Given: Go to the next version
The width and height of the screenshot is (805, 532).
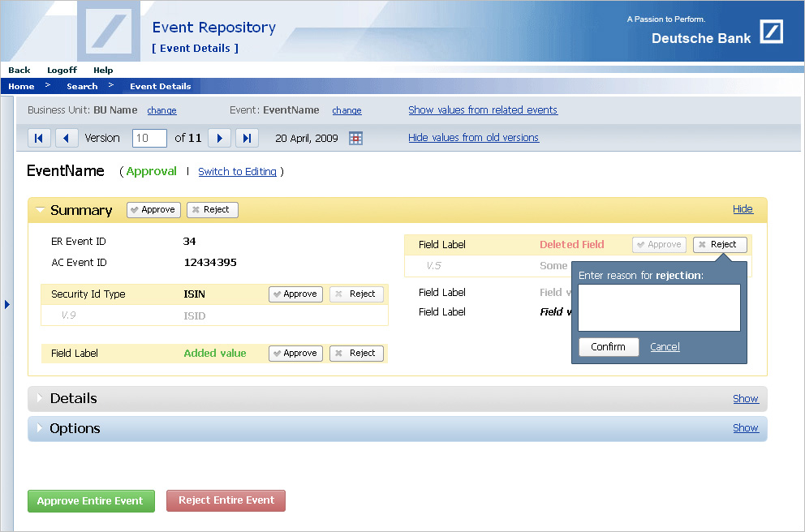Looking at the screenshot, I should click(220, 138).
